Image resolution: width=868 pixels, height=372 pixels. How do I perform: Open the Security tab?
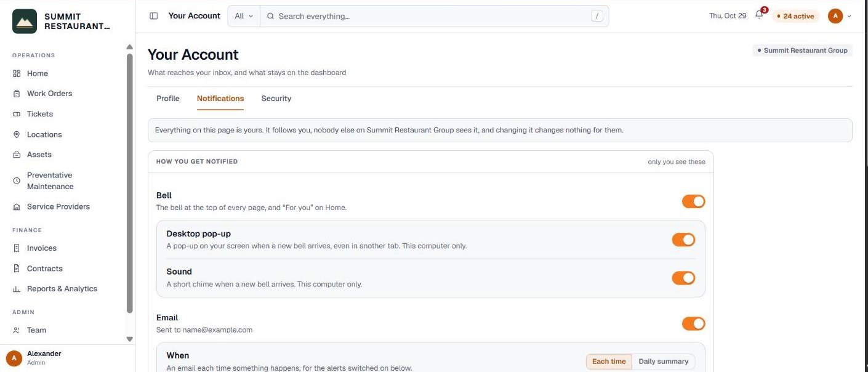pyautogui.click(x=276, y=99)
